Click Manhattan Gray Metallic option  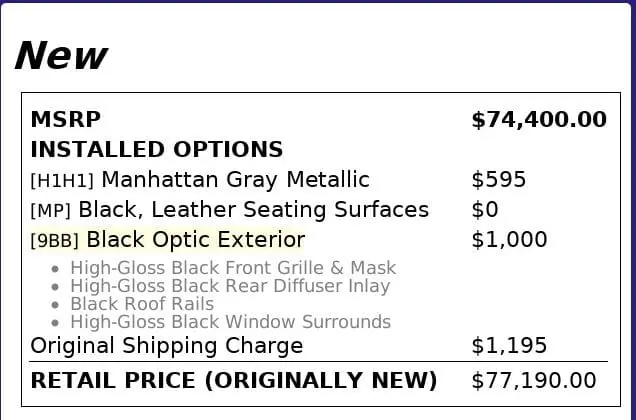point(235,180)
